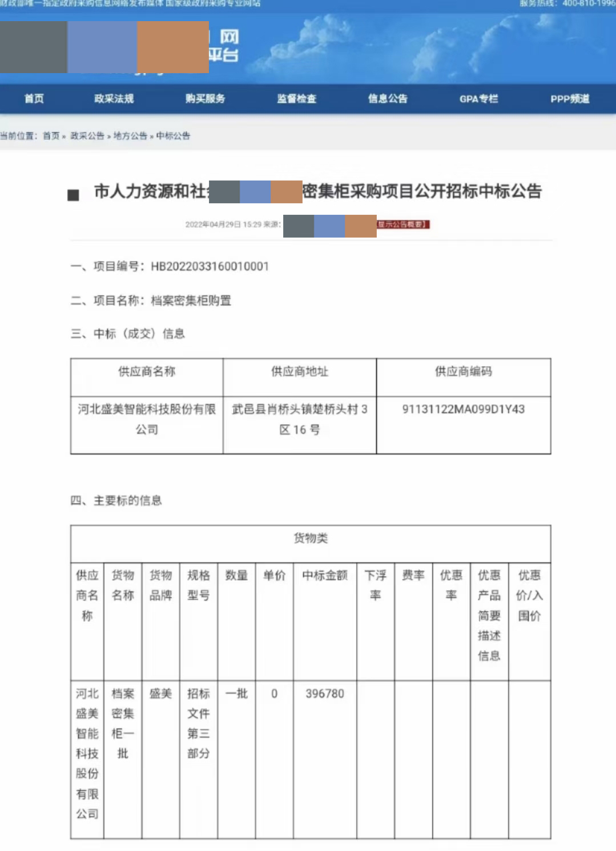
Task: Select the supplier code 91131122MA099D1Y43 cell
Action: [463, 410]
